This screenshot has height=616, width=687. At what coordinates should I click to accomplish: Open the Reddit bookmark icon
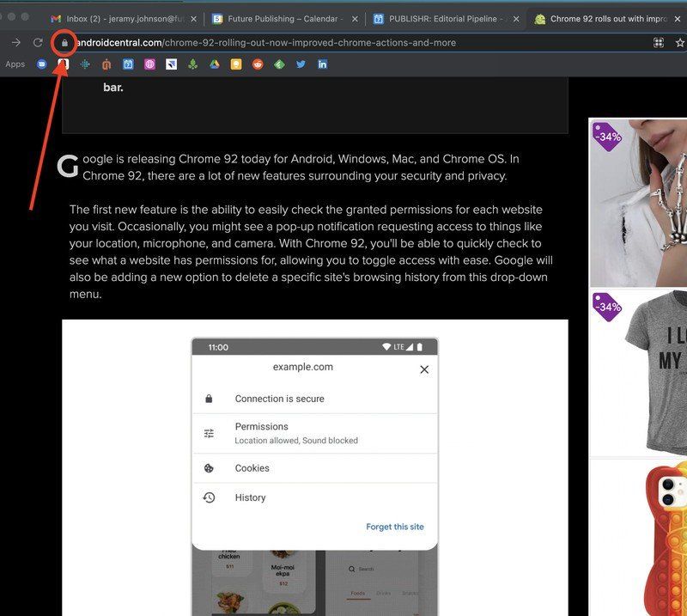pos(258,64)
